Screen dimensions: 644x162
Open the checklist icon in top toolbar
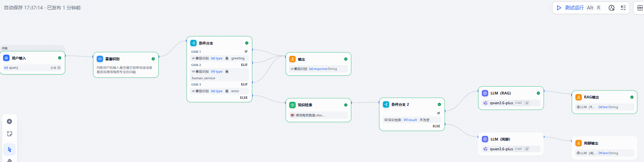(x=623, y=8)
